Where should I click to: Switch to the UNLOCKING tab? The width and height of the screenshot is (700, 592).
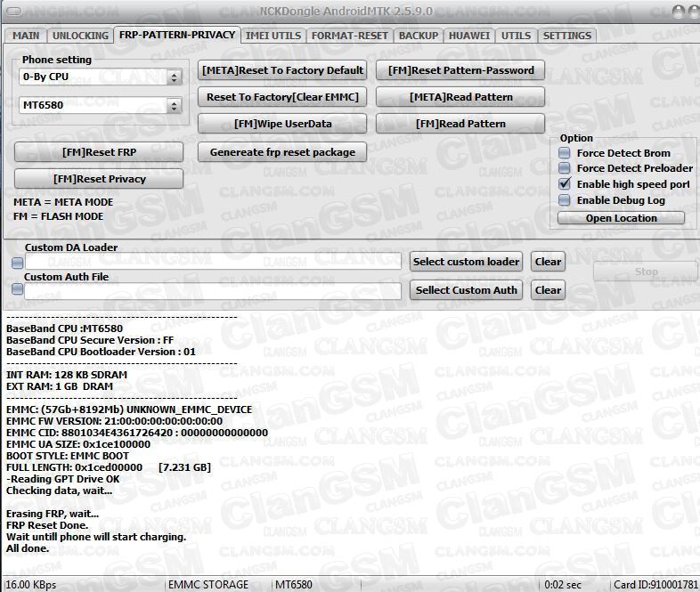[x=80, y=36]
